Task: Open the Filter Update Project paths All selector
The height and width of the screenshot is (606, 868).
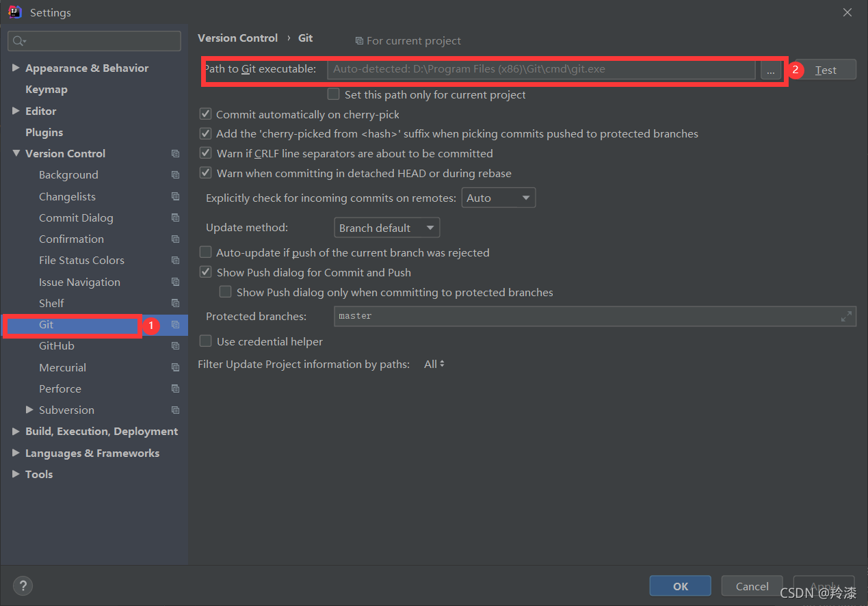Action: 434,365
